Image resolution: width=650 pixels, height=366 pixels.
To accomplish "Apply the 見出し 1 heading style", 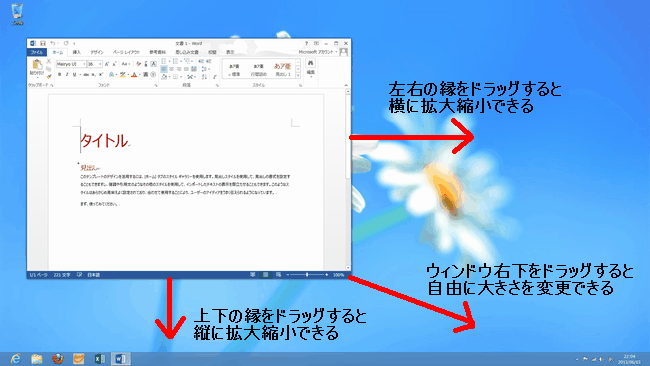I will 283,69.
